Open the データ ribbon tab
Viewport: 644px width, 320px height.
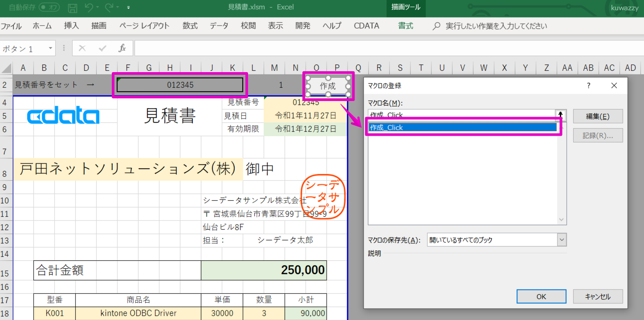219,26
